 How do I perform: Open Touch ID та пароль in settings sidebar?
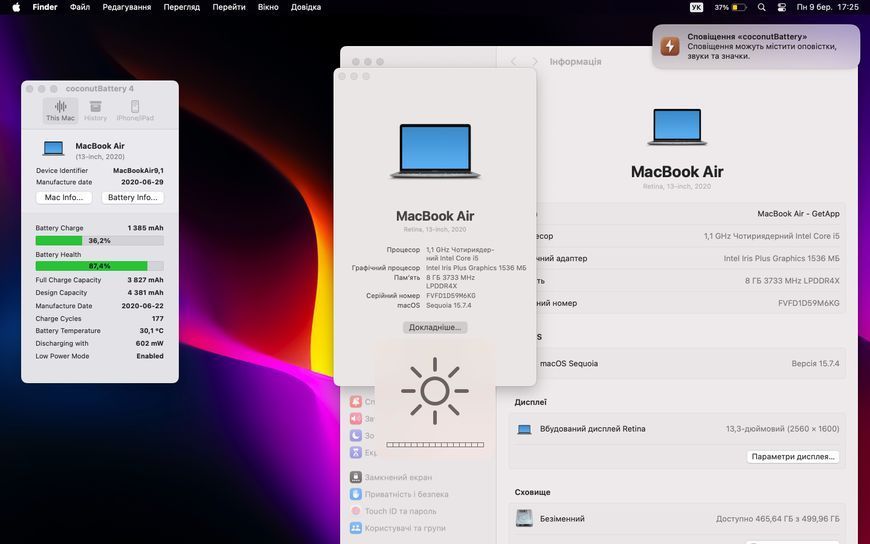[400, 511]
